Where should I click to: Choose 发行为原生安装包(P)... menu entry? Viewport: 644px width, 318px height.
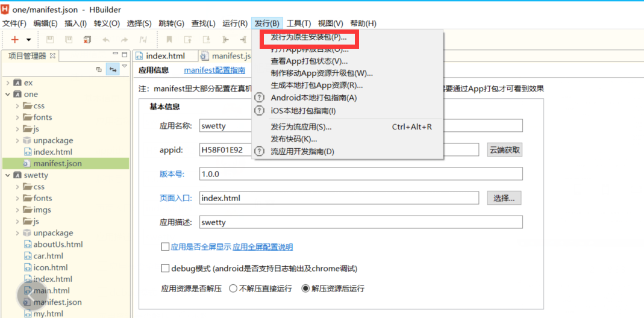[x=309, y=37]
